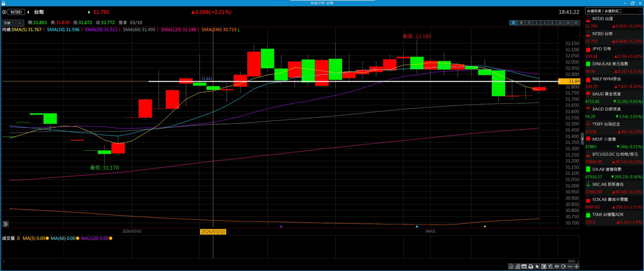
Task: Click the candlestick chart type icon
Action: 550,267
